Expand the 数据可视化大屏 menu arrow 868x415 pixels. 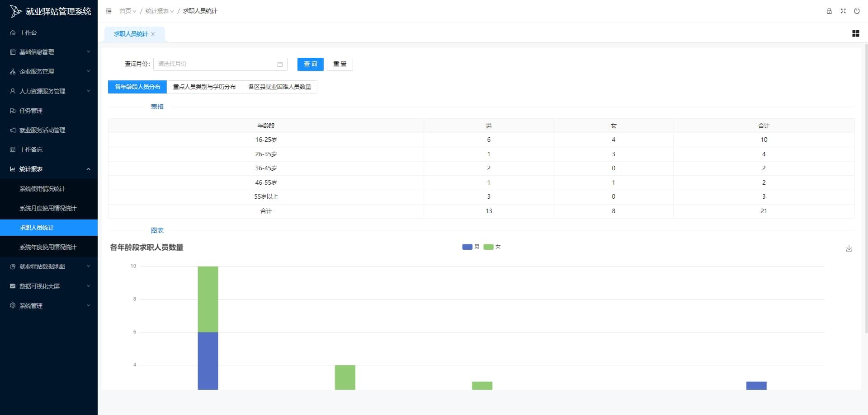(89, 286)
